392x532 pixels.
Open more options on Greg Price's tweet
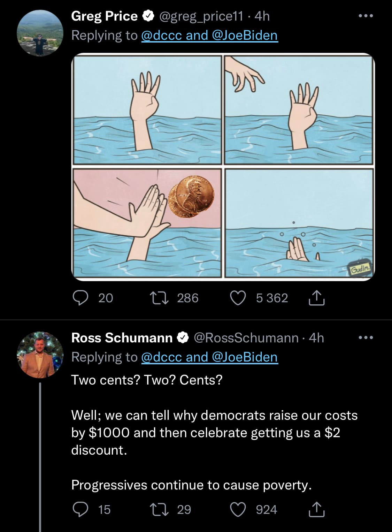pos(366,16)
